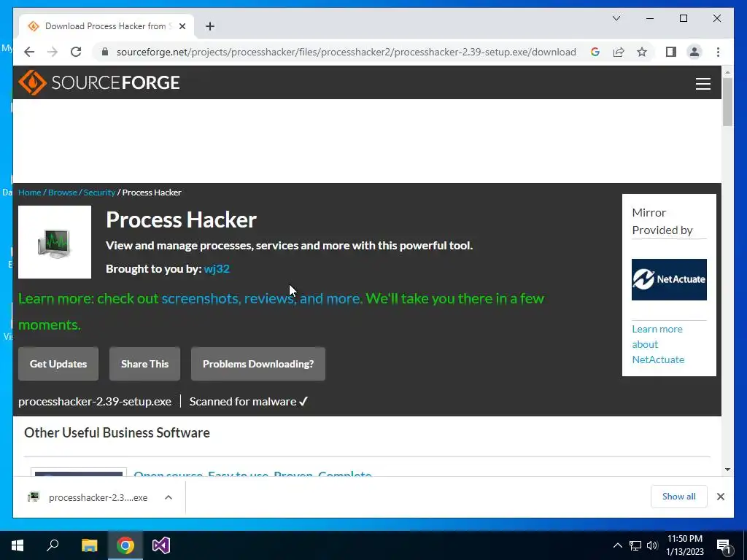
Task: Click the Process Hacker title heading
Action: tap(181, 219)
